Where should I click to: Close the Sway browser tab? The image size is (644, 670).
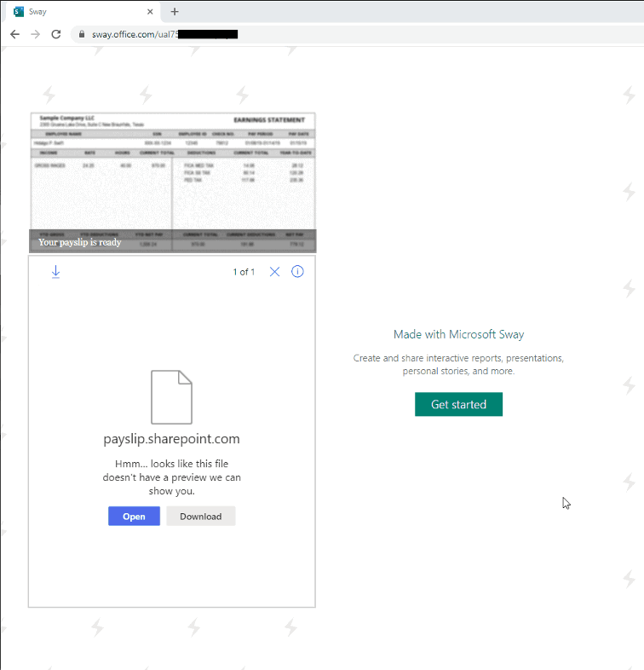[x=150, y=12]
